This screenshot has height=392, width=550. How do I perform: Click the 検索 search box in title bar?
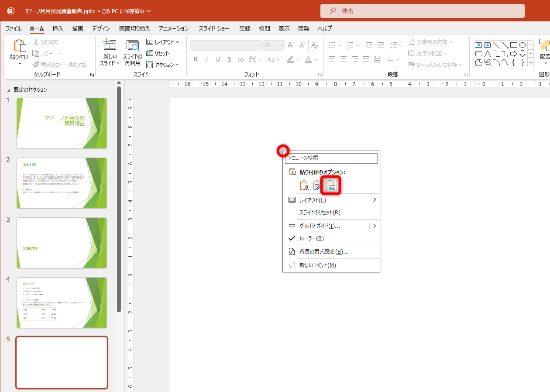423,11
